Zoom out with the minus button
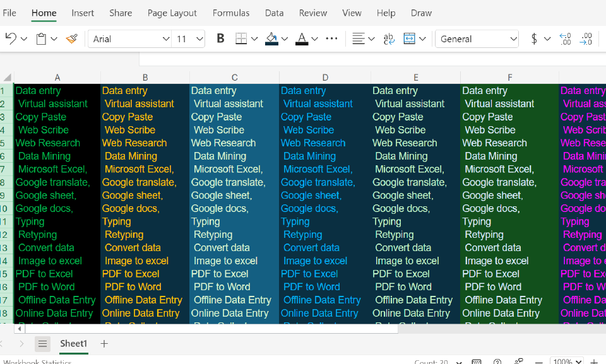The height and width of the screenshot is (364, 606). click(538, 361)
